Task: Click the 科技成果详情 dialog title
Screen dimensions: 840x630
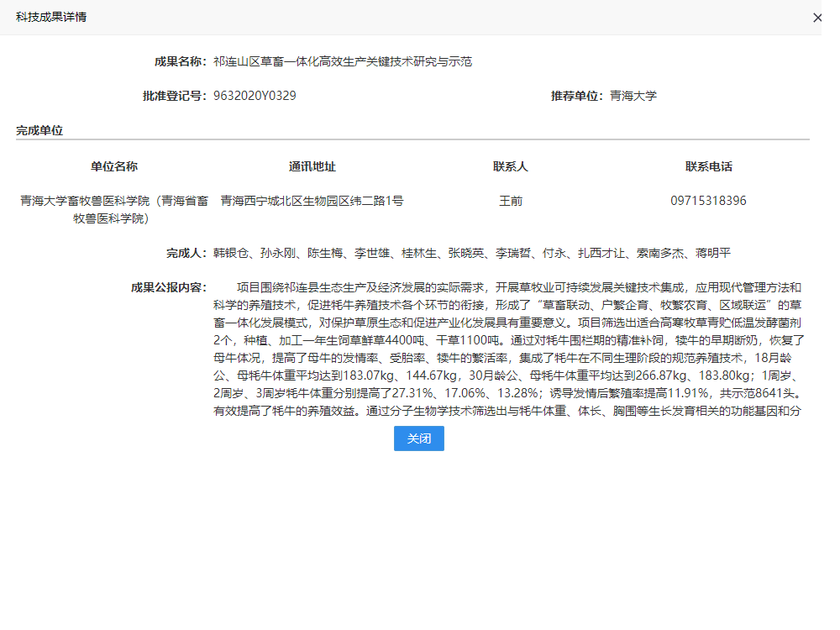Action: pyautogui.click(x=50, y=17)
